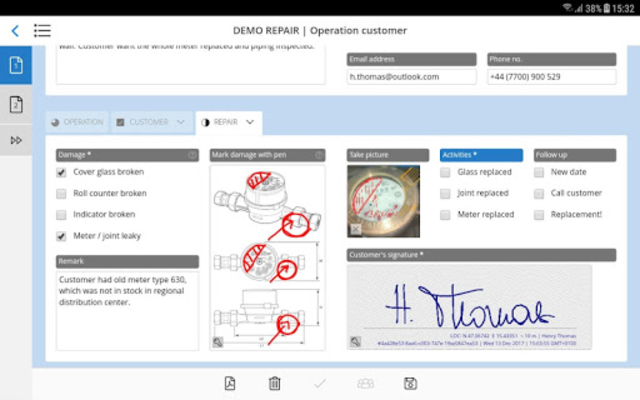Click the Remark header label
Screen dimensions: 640x400
click(x=127, y=261)
